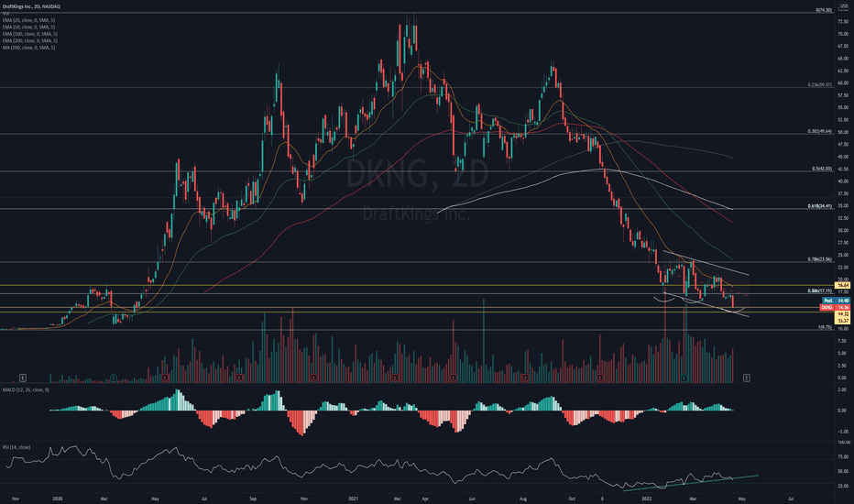Open the USD currency selector

pos(844,6)
